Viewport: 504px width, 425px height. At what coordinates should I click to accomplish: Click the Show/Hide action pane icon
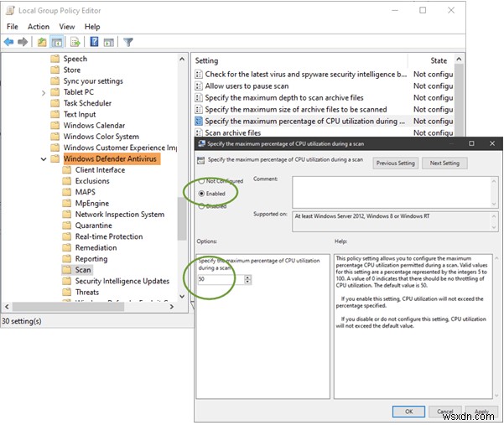(109, 42)
